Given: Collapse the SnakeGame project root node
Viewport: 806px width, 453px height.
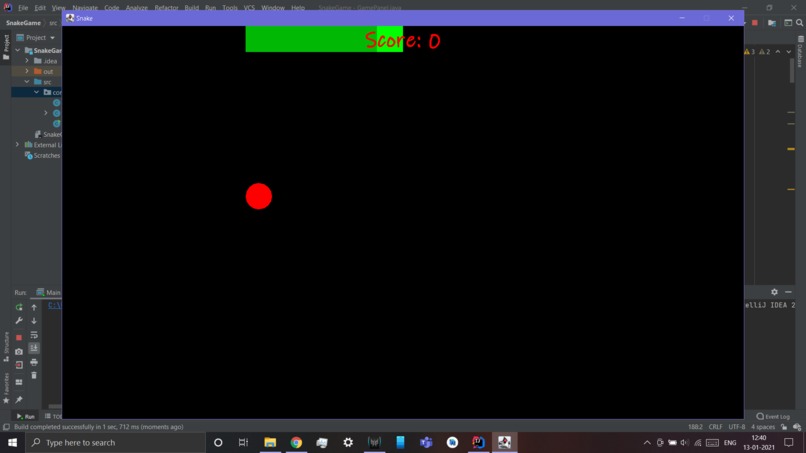Looking at the screenshot, I should tap(18, 50).
